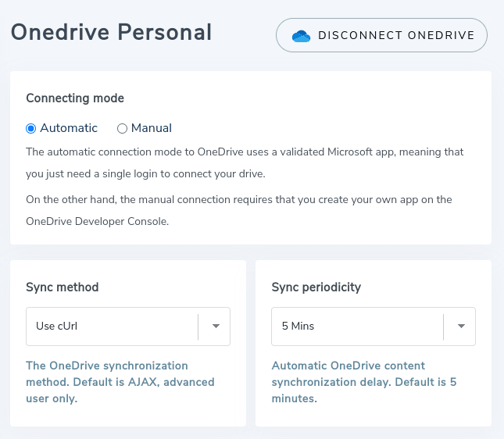
Task: Expand the Sync periodicity dropdown arrow
Action: (461, 326)
